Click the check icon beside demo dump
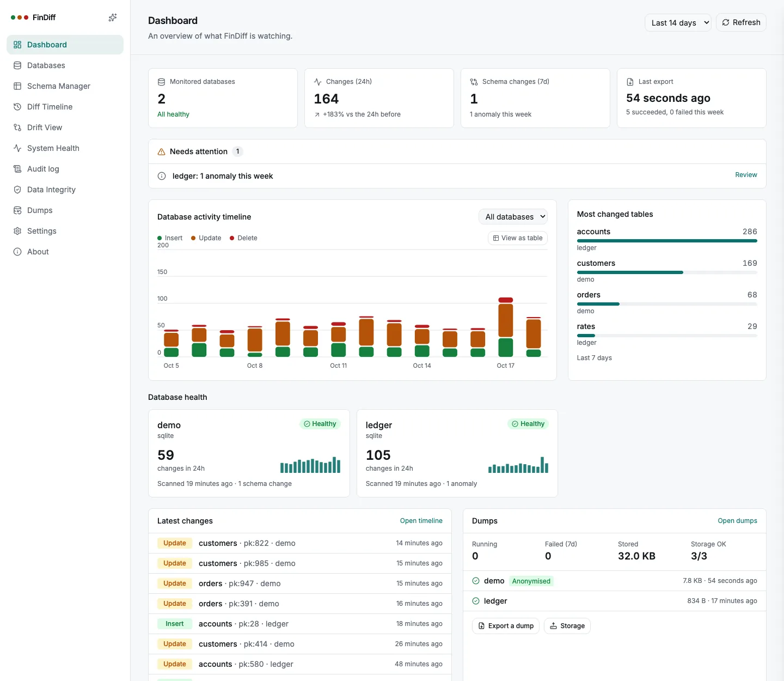Image resolution: width=784 pixels, height=681 pixels. tap(476, 581)
